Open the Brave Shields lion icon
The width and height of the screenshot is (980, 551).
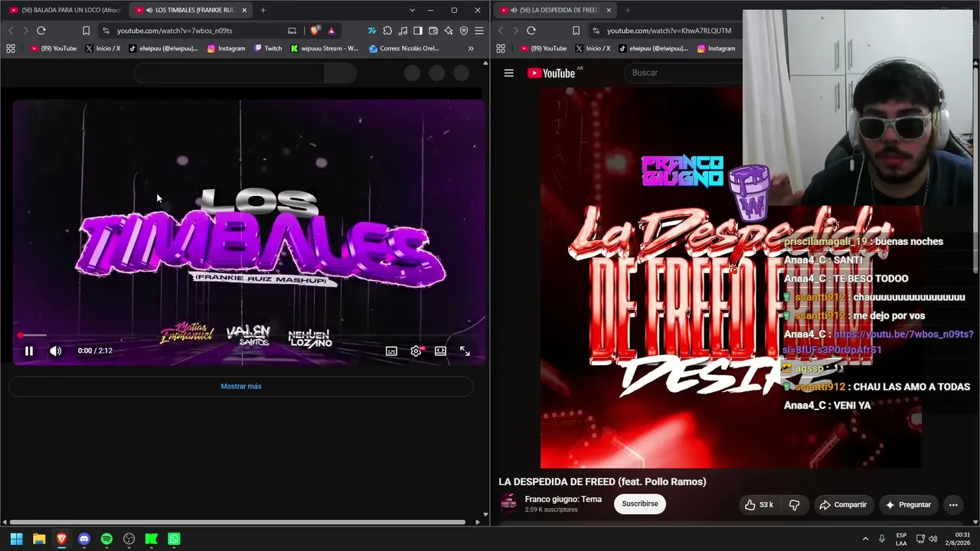315,31
